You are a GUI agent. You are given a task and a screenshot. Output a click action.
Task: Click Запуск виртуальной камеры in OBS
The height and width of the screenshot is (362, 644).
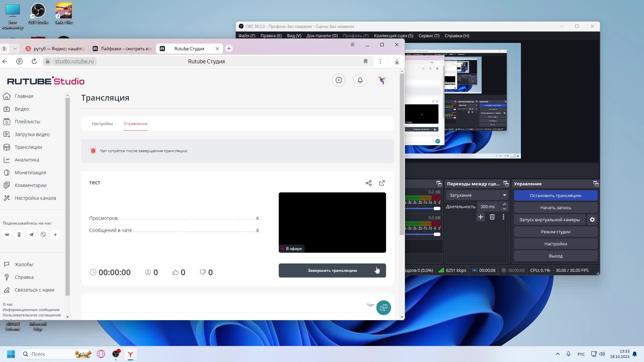(549, 220)
